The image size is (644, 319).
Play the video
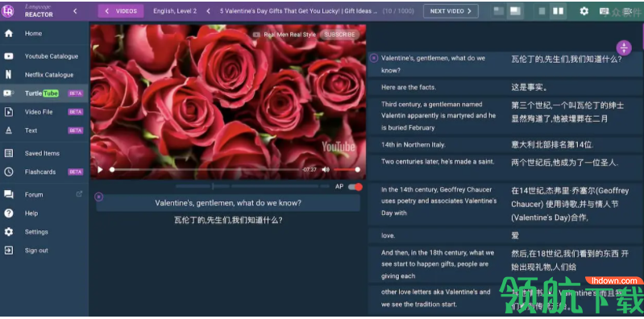100,169
